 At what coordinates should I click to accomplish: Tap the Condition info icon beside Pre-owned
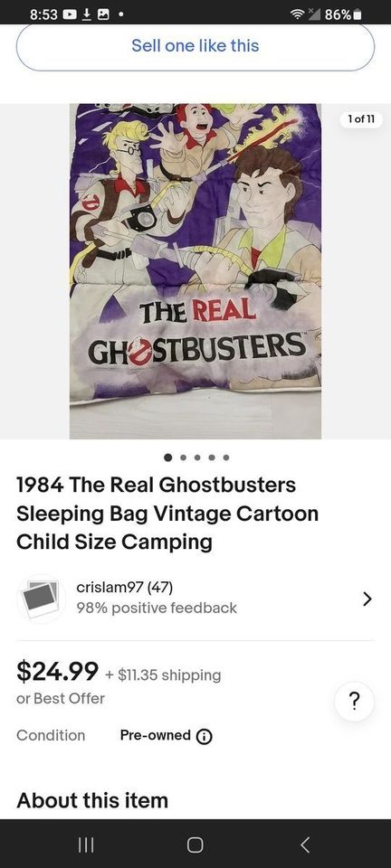205,736
